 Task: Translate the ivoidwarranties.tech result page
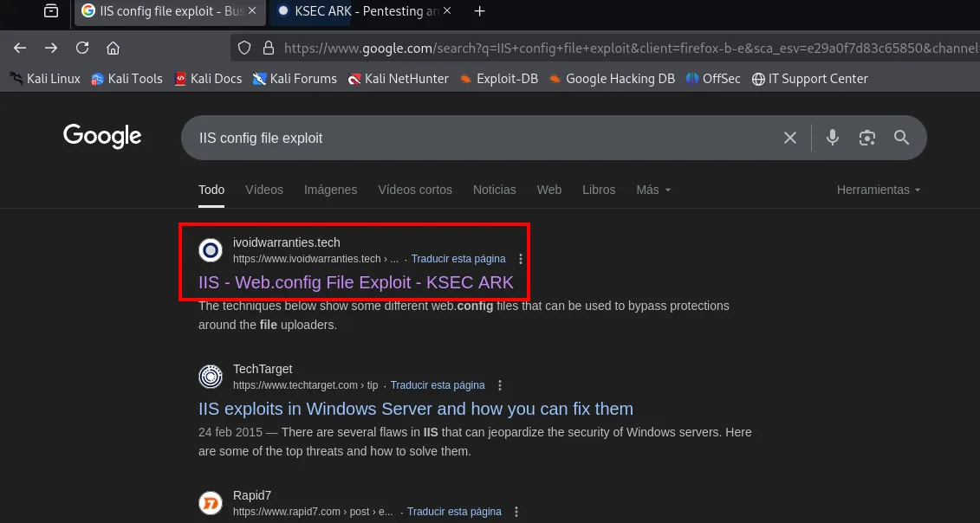pos(458,259)
